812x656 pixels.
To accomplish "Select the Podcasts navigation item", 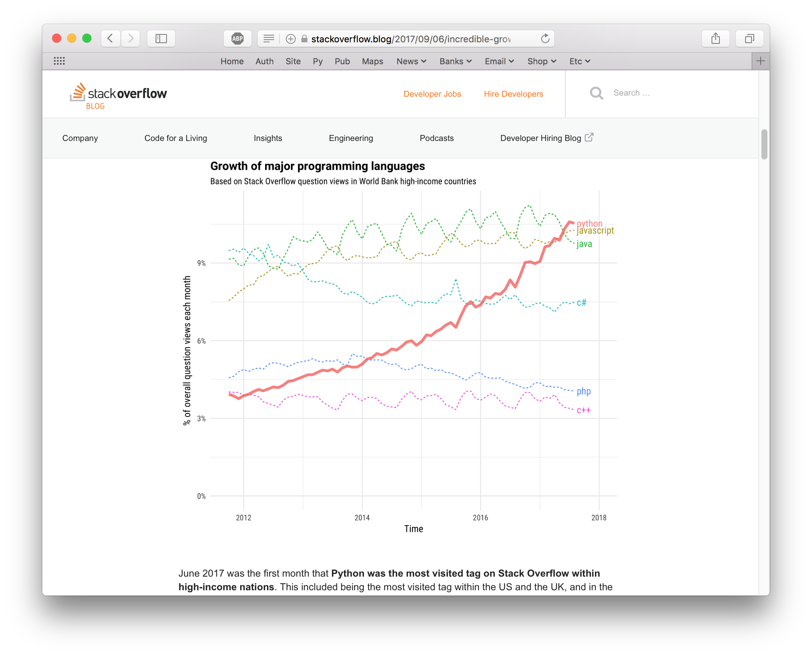I will [437, 138].
